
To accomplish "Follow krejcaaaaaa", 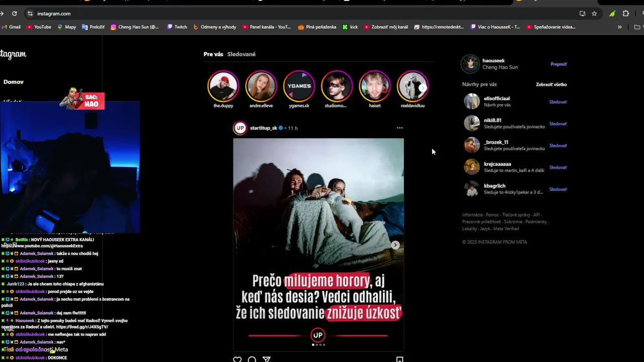I will (x=558, y=167).
